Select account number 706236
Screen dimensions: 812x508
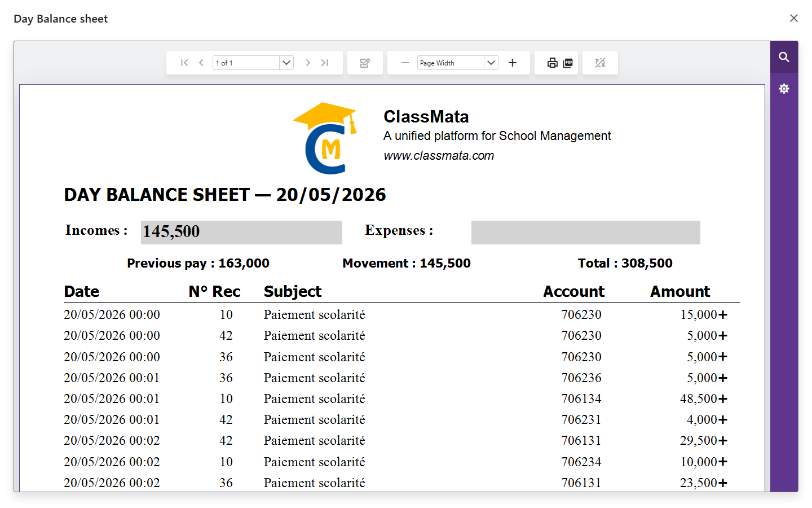pos(581,378)
